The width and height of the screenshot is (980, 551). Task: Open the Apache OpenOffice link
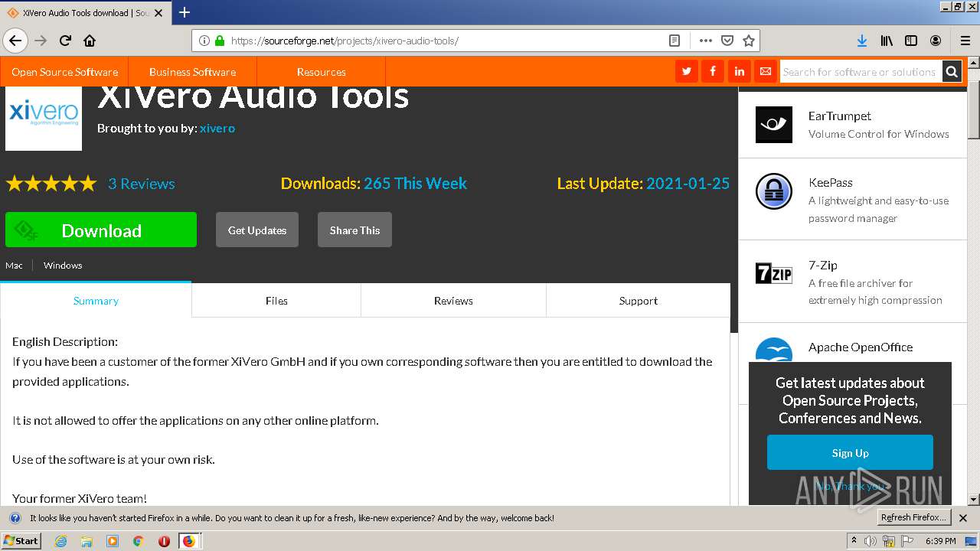pyautogui.click(x=861, y=347)
